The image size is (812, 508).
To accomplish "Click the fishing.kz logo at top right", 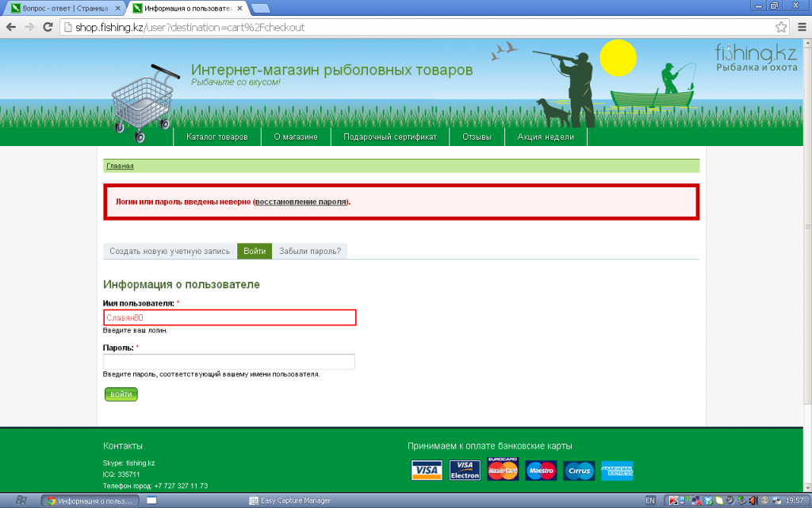I will [756, 58].
